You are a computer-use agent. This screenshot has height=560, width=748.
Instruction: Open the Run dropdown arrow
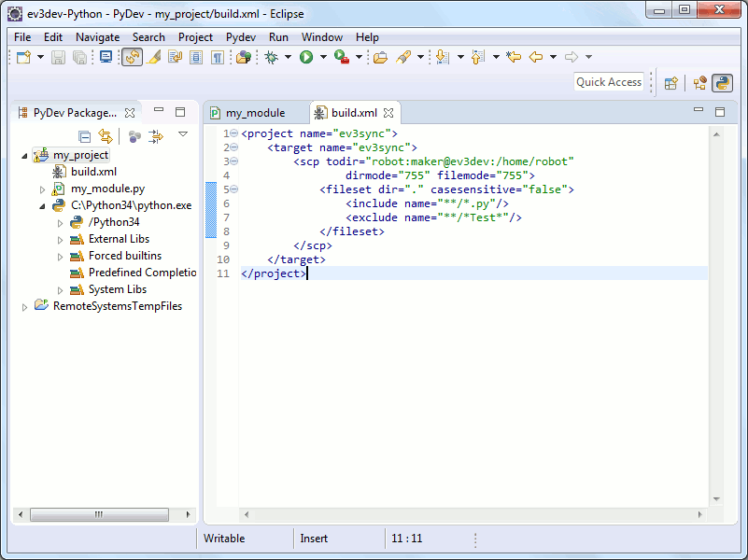point(323,57)
